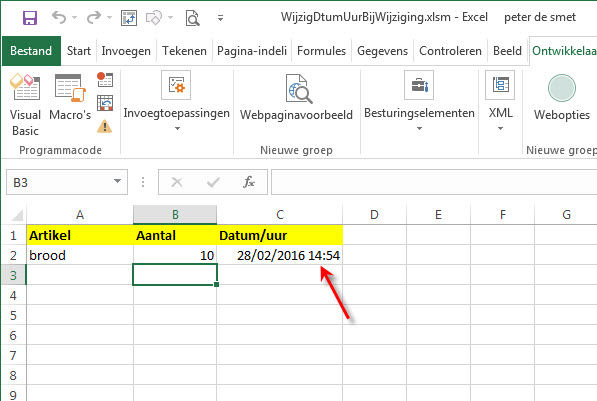The image size is (597, 401).
Task: Select cell C2 with date 28/02/2016
Action: click(280, 255)
